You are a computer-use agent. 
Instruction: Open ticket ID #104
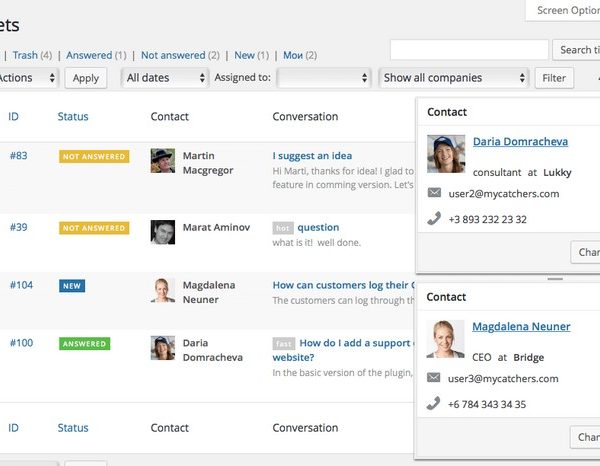click(21, 285)
